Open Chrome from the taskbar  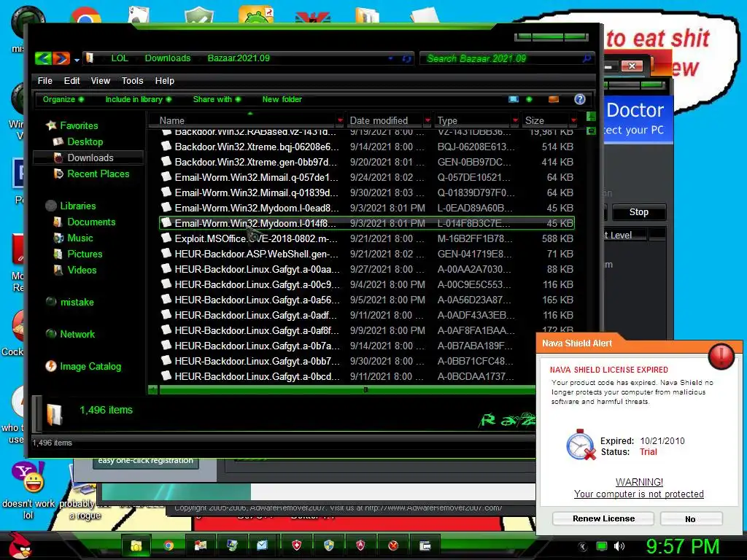pyautogui.click(x=169, y=545)
